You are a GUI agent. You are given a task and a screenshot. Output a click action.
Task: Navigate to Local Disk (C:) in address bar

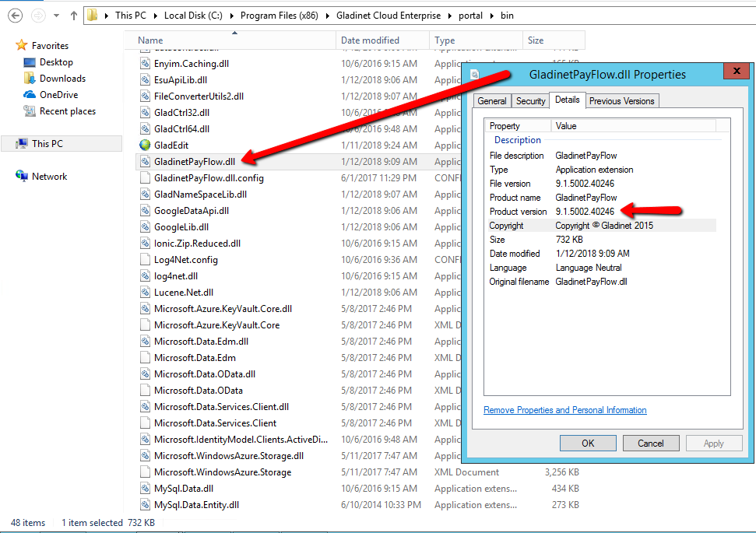click(193, 16)
